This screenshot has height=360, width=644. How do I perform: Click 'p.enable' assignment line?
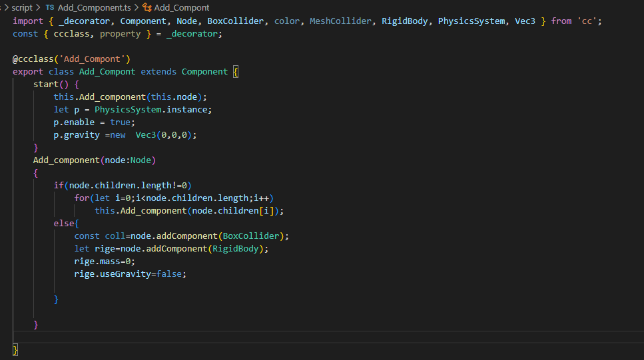[x=94, y=122]
